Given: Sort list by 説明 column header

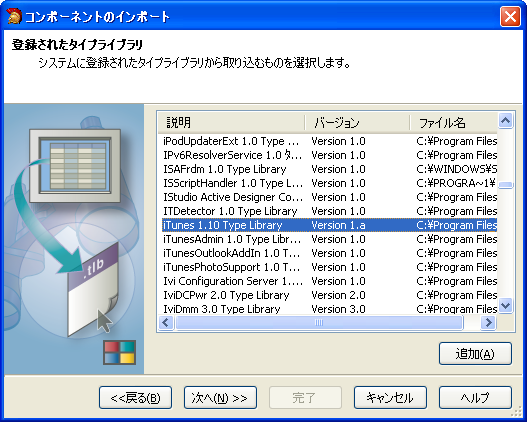Looking at the screenshot, I should (232, 122).
